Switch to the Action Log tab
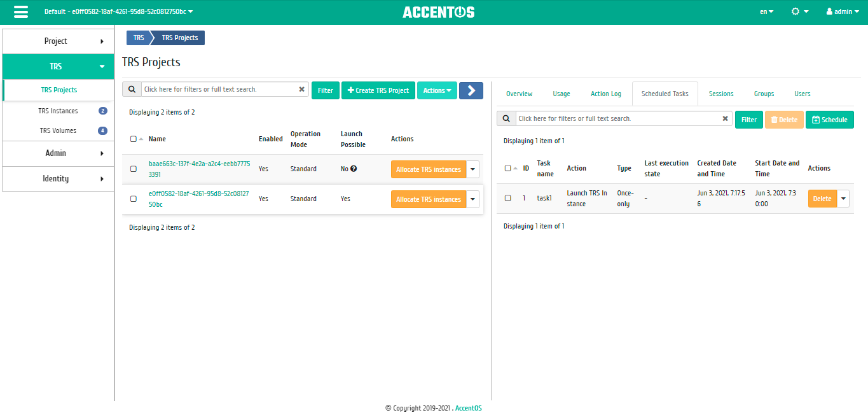Image resolution: width=868 pixels, height=415 pixels. pos(606,94)
